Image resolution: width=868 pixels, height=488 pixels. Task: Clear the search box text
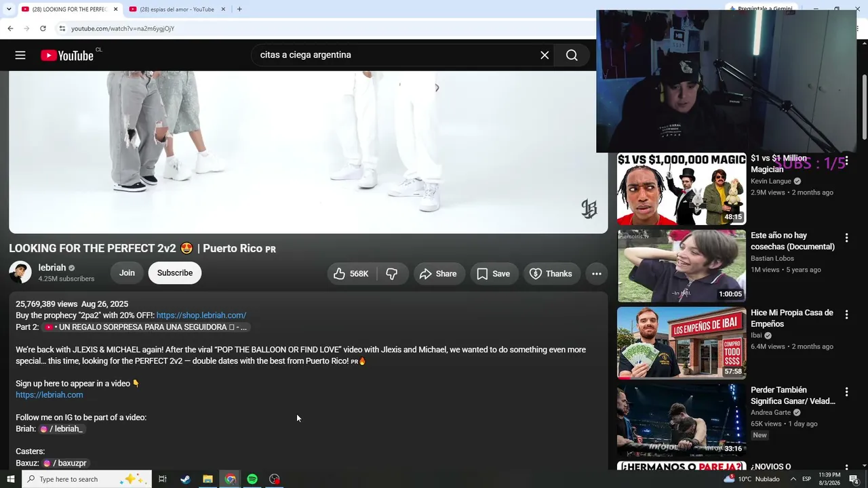(x=545, y=55)
